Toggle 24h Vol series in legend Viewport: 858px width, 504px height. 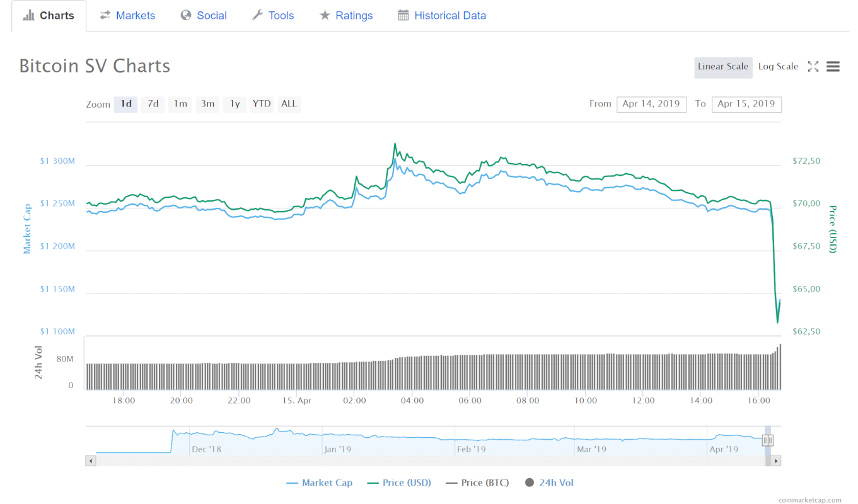pos(549,483)
